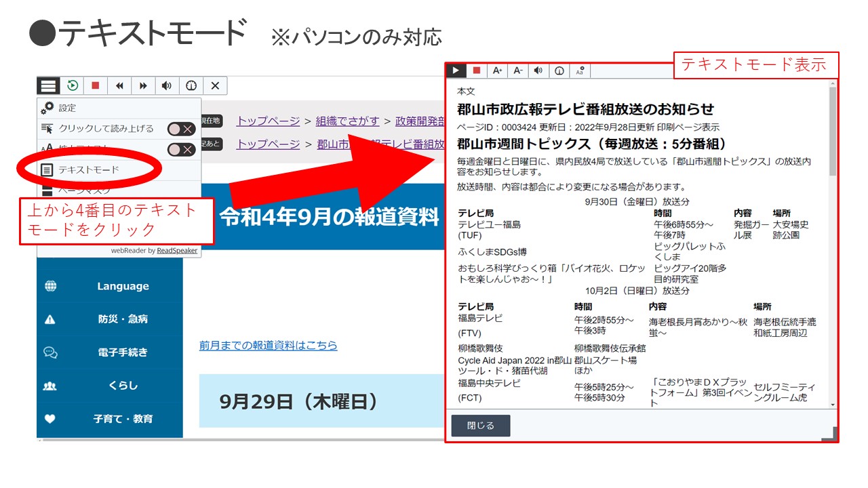Click the globe icon beside Language
This screenshot has width=868, height=488.
[x=50, y=286]
